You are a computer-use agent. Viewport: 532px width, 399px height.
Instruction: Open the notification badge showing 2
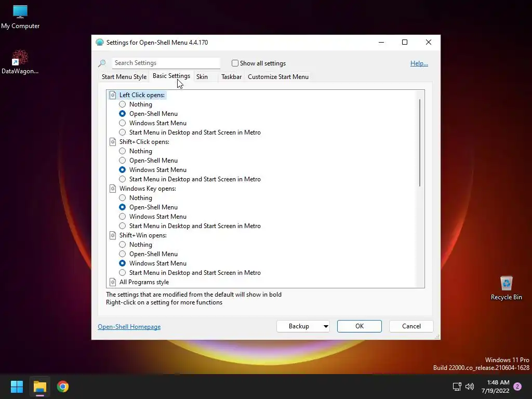(517, 387)
